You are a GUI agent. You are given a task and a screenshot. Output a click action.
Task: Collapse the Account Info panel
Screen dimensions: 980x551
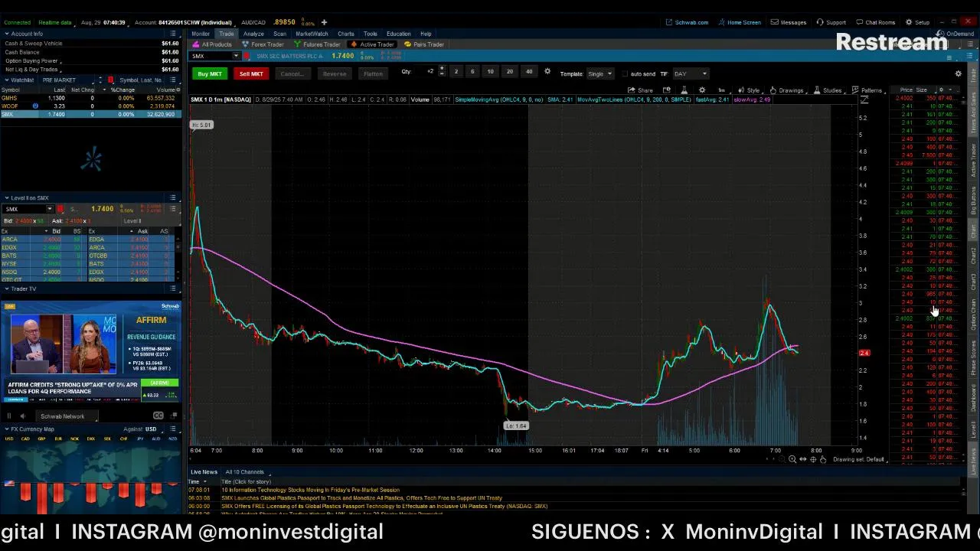pos(7,34)
